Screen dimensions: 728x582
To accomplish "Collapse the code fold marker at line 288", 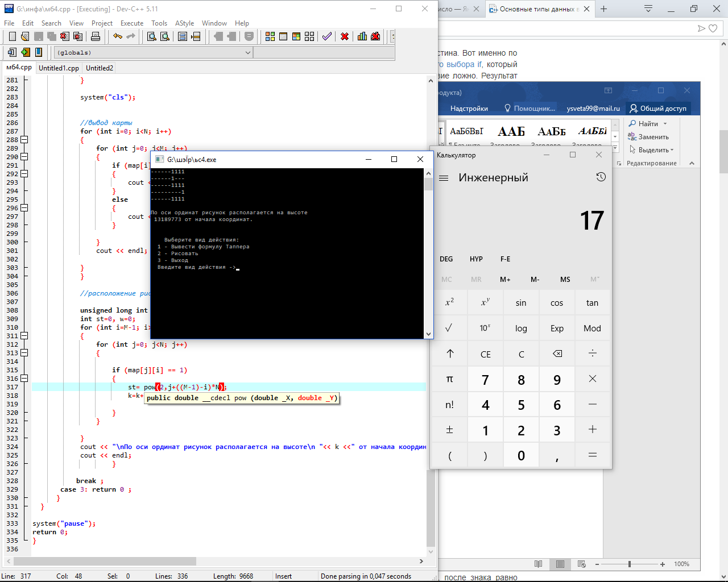I will pyautogui.click(x=24, y=140).
